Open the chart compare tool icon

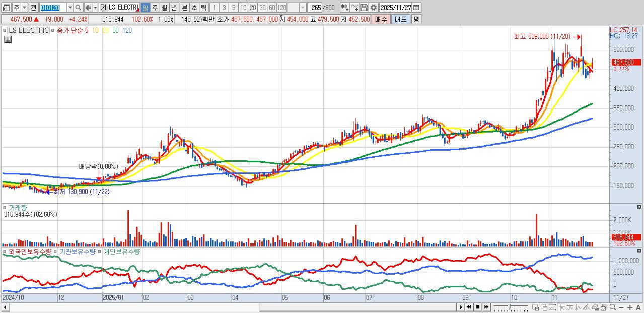(x=345, y=8)
